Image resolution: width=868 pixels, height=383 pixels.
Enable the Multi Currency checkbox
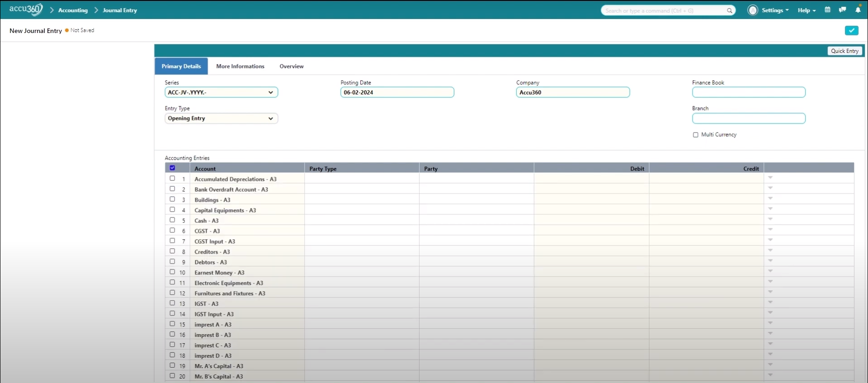pyautogui.click(x=695, y=135)
